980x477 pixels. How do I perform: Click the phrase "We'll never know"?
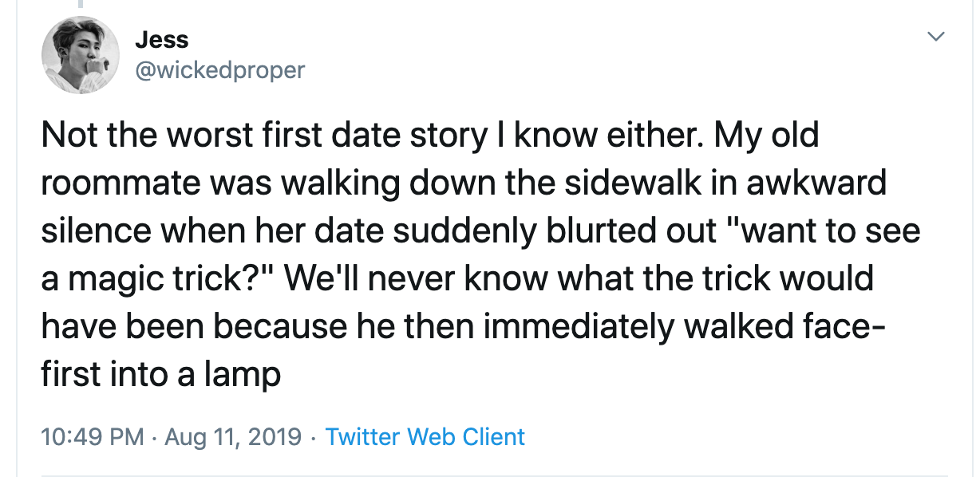(x=415, y=278)
